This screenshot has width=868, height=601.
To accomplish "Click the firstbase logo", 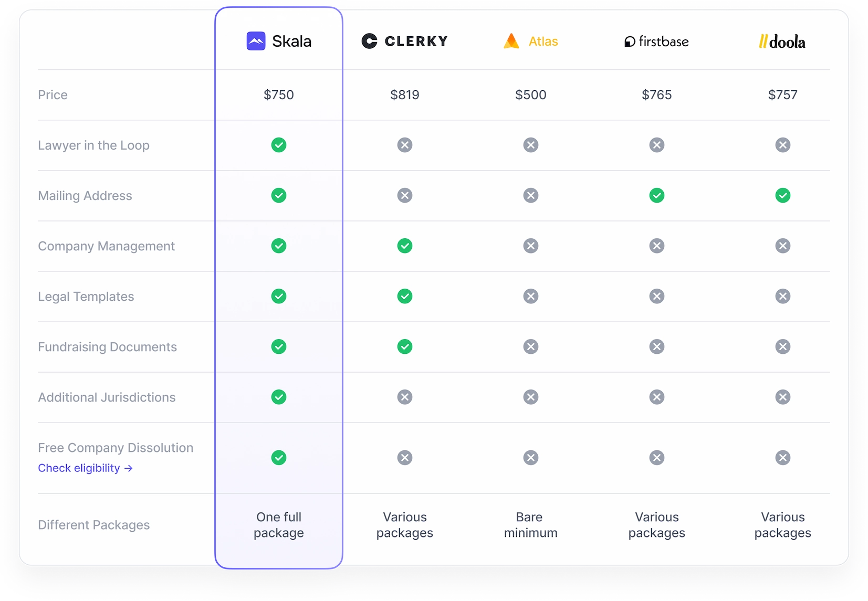I will [656, 41].
